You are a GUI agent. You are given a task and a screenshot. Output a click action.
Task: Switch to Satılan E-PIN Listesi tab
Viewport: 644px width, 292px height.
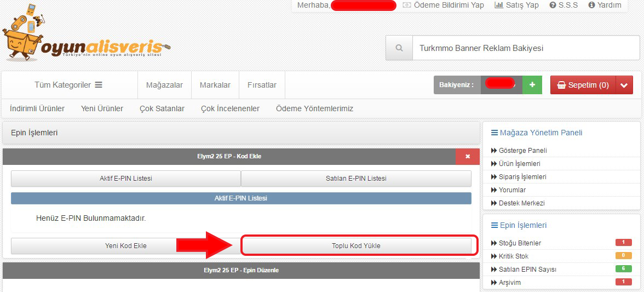coord(356,179)
